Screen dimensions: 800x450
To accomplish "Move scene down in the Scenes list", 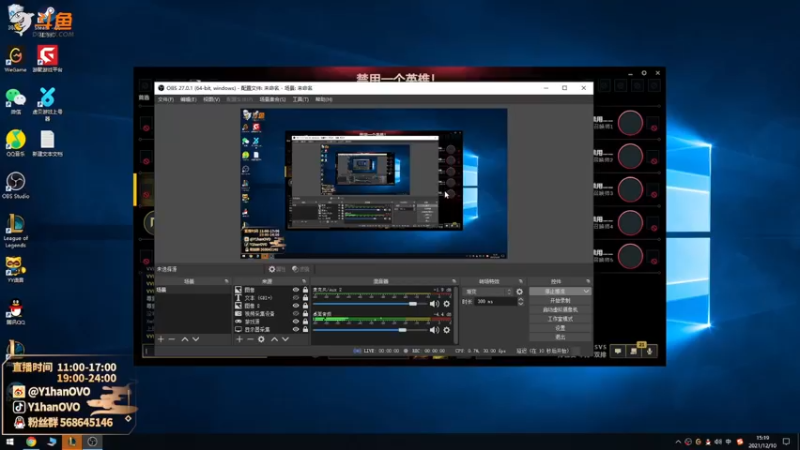I will 195,339.
